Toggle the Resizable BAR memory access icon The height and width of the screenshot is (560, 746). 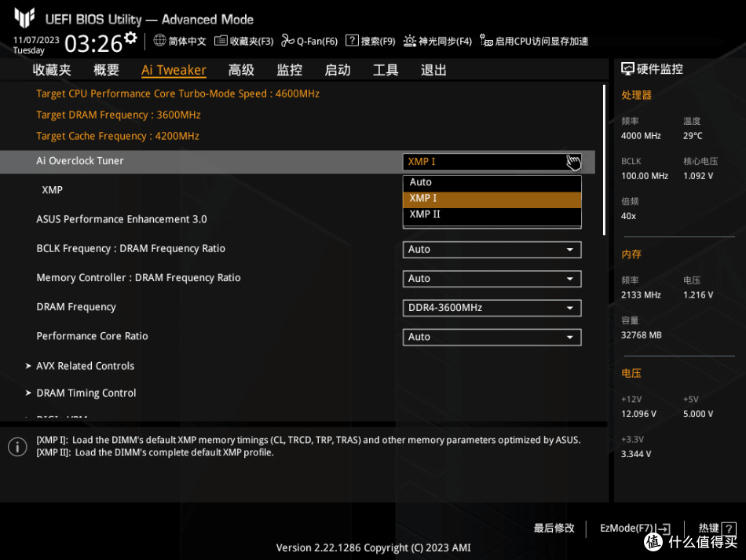pyautogui.click(x=486, y=41)
